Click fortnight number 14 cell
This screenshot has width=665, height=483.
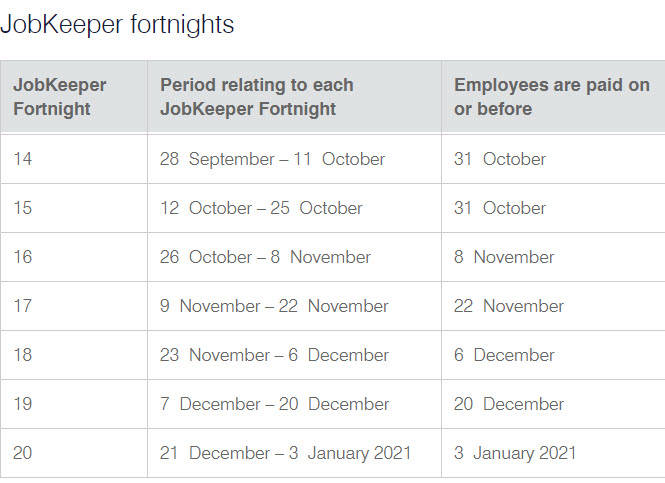click(22, 159)
